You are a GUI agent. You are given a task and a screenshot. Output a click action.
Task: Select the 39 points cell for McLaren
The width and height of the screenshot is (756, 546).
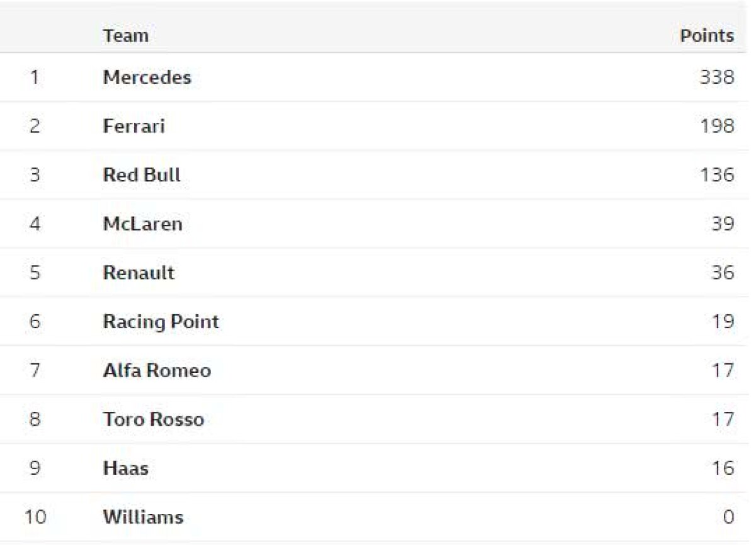tap(723, 224)
